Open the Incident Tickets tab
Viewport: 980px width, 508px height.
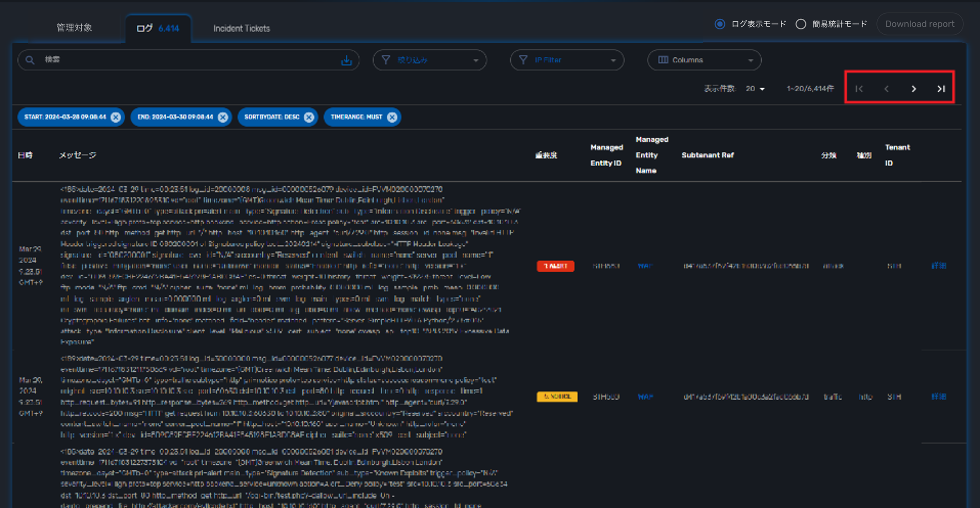[x=241, y=28]
